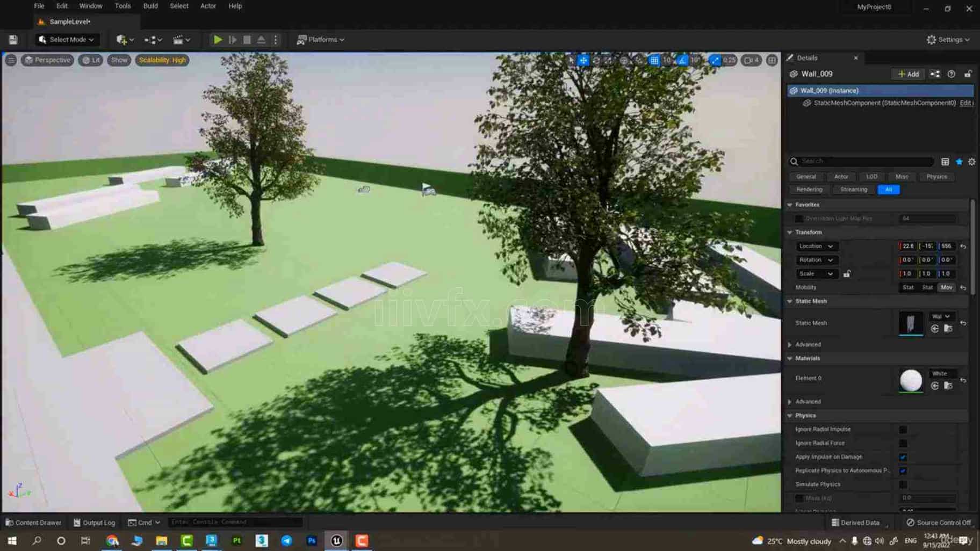Open the Platforms dropdown

[x=321, y=40]
